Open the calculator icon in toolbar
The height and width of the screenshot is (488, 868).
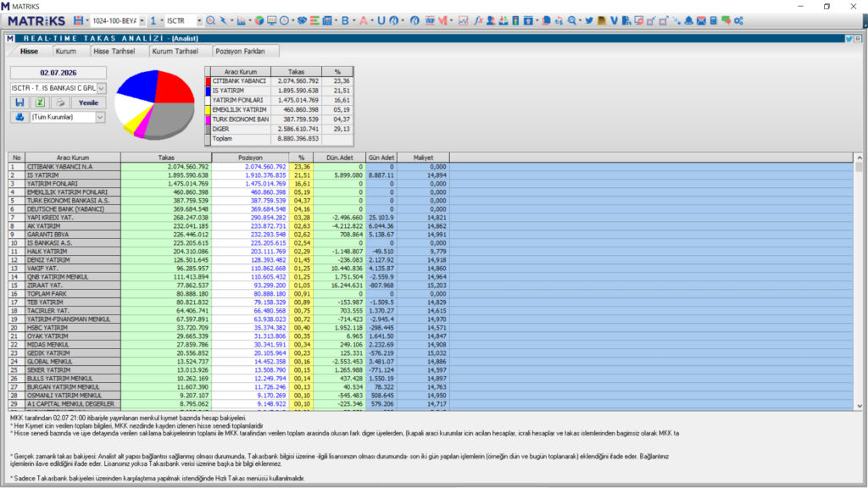click(x=714, y=20)
